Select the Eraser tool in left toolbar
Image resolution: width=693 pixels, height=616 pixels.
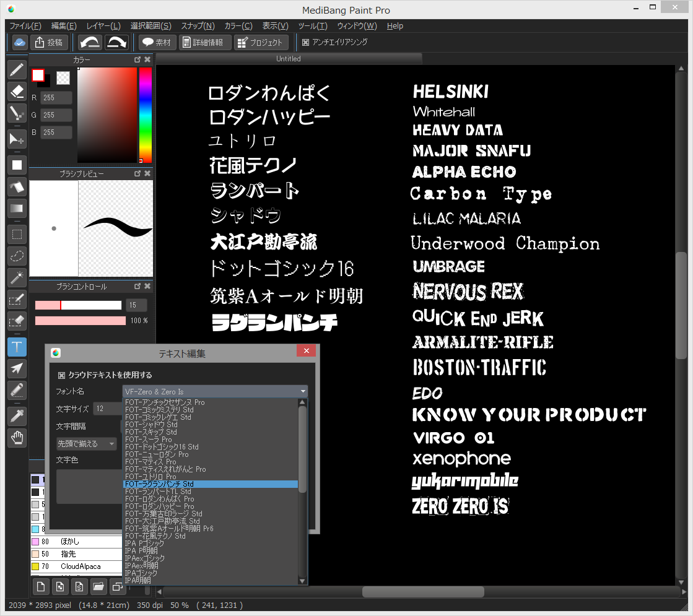pos(17,92)
